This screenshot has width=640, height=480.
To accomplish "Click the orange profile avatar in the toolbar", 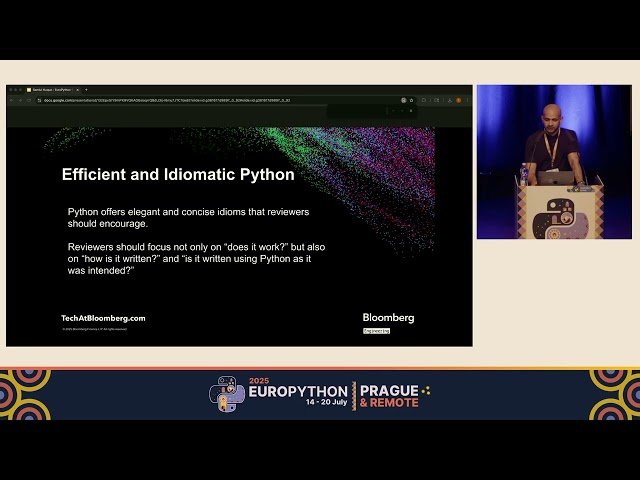I will click(x=458, y=100).
